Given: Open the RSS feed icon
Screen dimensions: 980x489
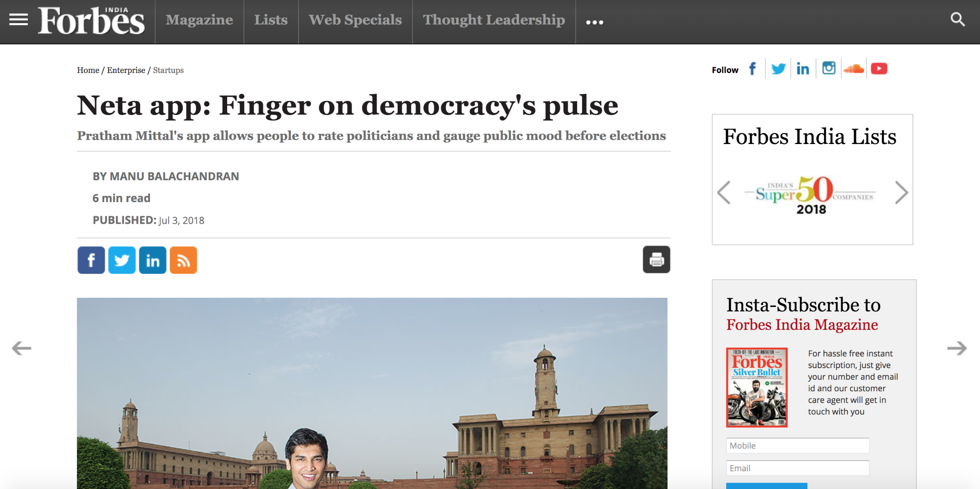Looking at the screenshot, I should [x=183, y=260].
